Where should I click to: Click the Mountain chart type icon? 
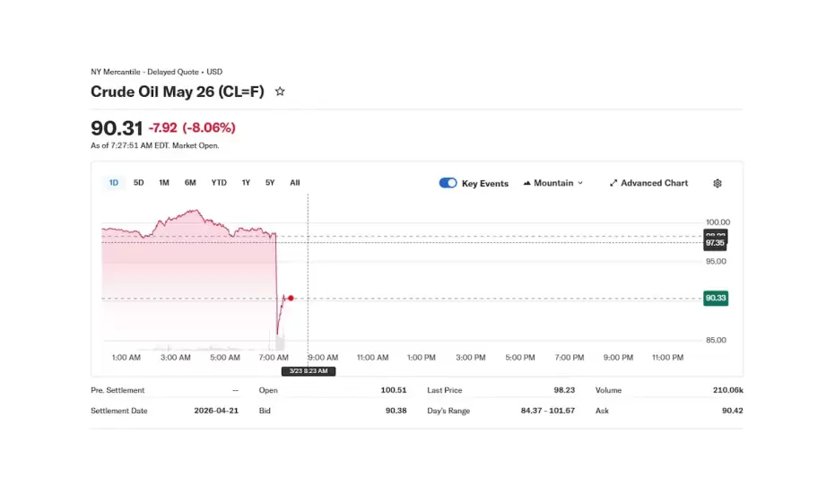coord(526,183)
